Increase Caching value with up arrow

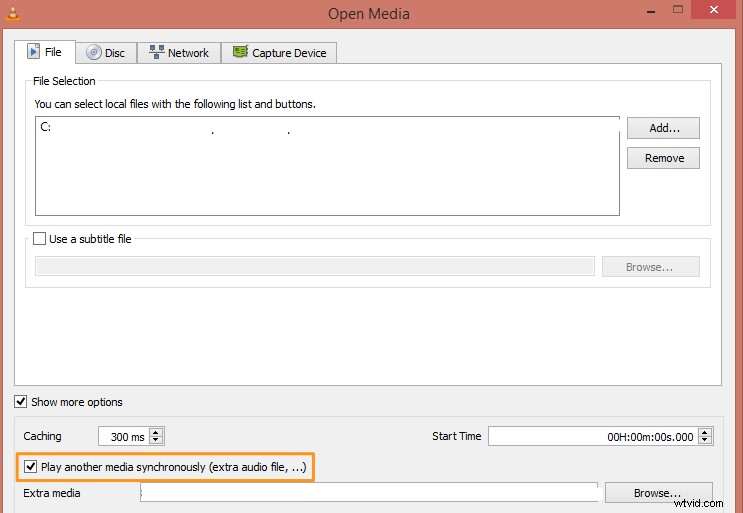(156, 432)
